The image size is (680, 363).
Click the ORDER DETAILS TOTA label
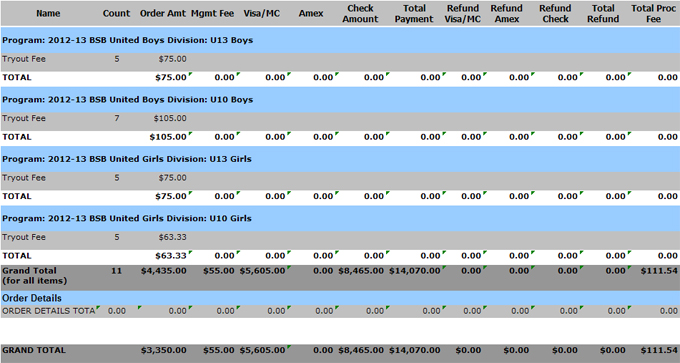49,311
